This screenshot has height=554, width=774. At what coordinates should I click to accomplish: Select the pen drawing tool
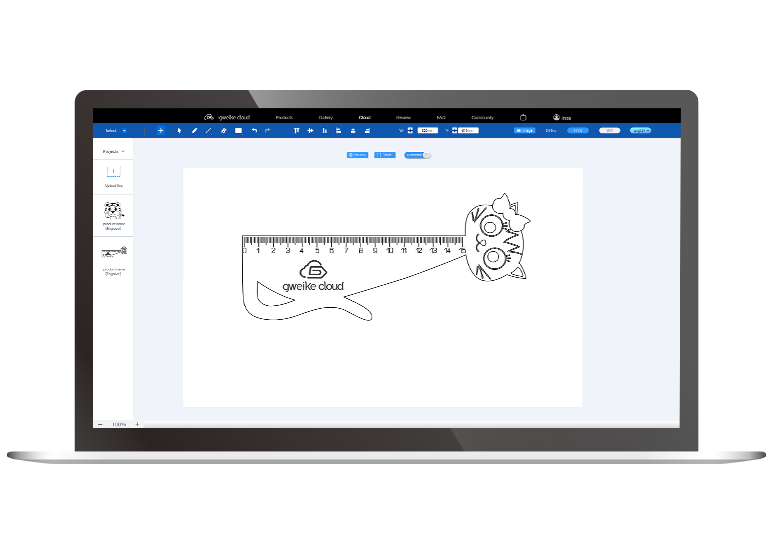coord(194,130)
